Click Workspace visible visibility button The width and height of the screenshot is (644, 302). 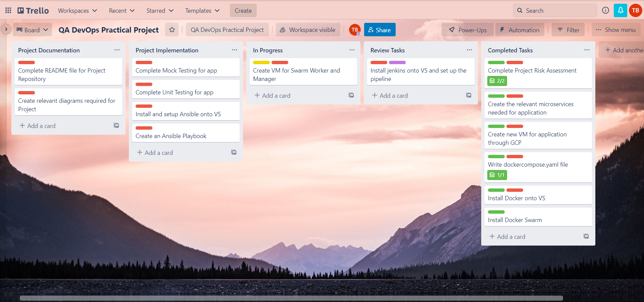click(308, 30)
